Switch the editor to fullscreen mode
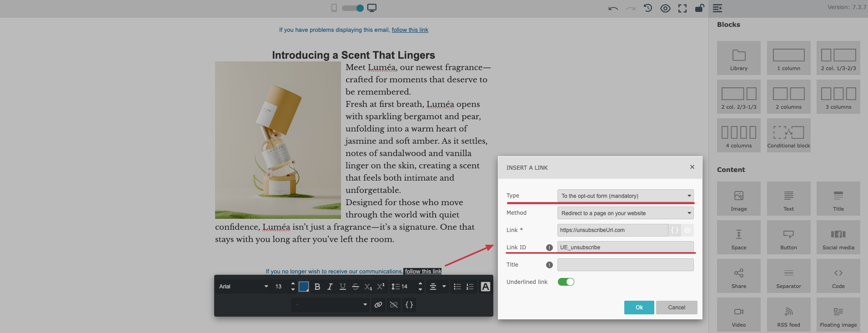Viewport: 868px width, 333px height. [x=682, y=8]
